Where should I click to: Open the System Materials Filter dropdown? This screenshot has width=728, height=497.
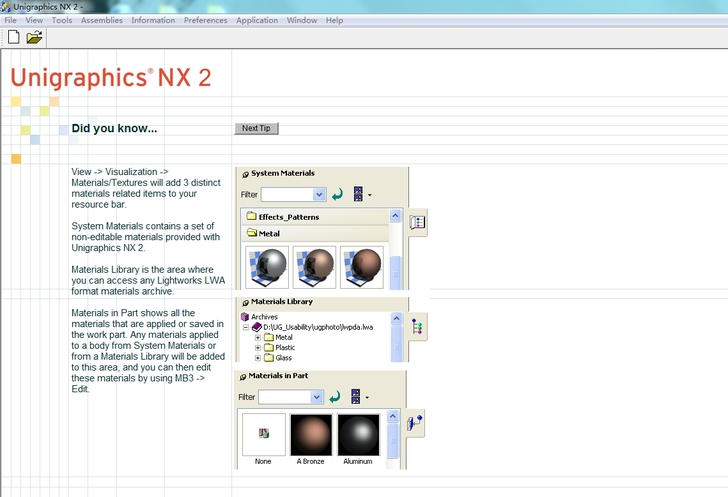pos(319,195)
